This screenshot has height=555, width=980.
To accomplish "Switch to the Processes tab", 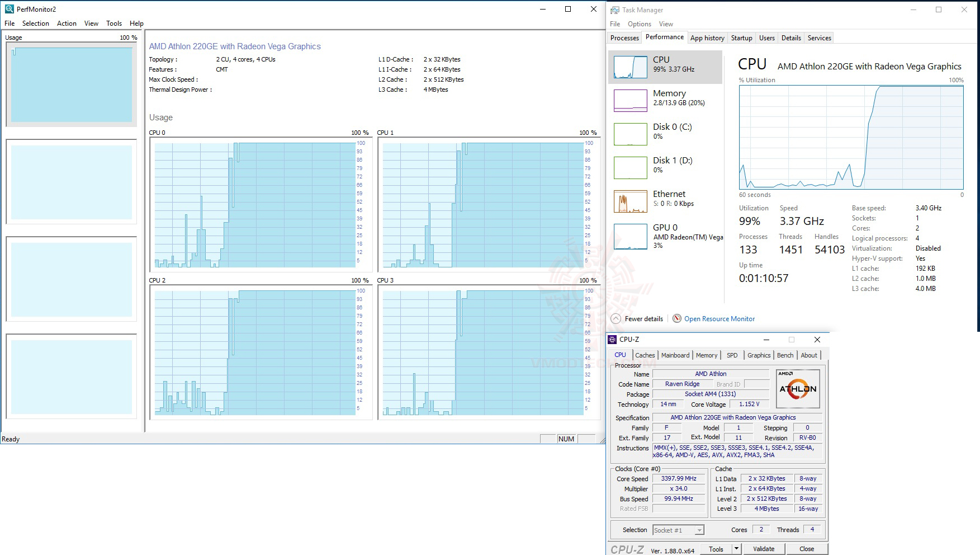I will click(x=624, y=38).
